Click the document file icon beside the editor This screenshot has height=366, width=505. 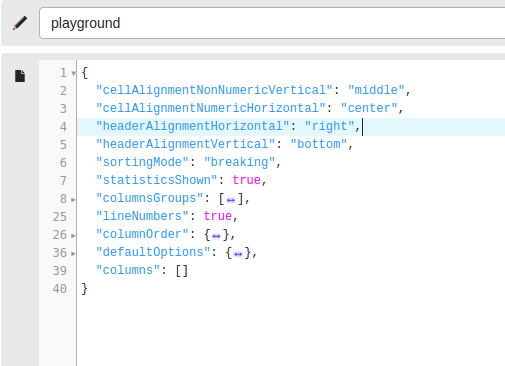click(20, 76)
